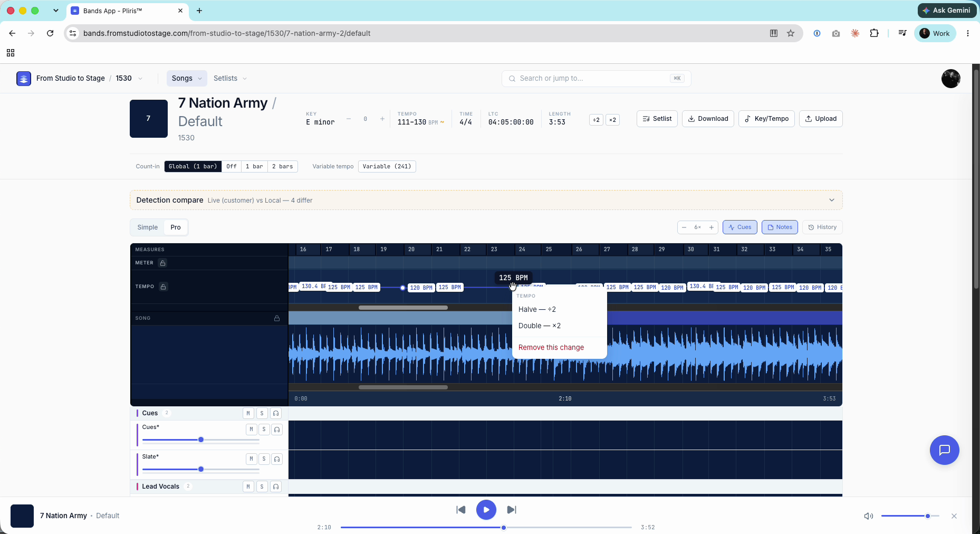Viewport: 980px width, 534px height.
Task: Zoom in the timeline
Action: point(712,227)
